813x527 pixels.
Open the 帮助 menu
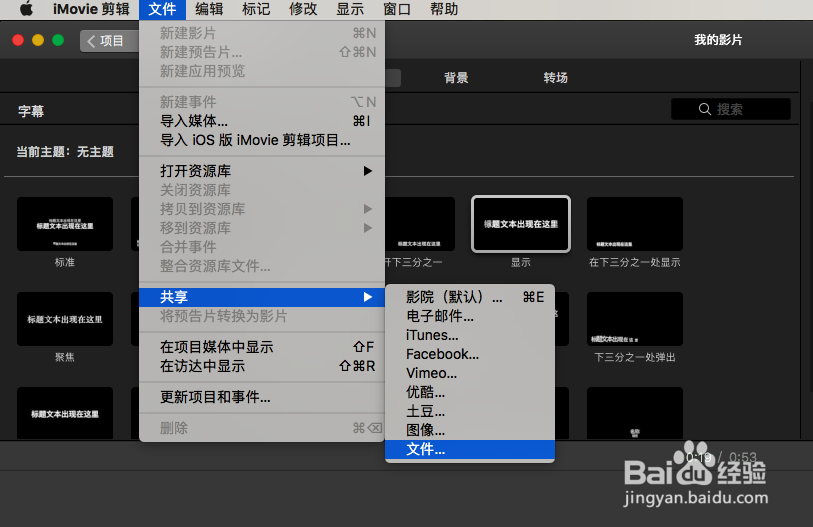[444, 9]
